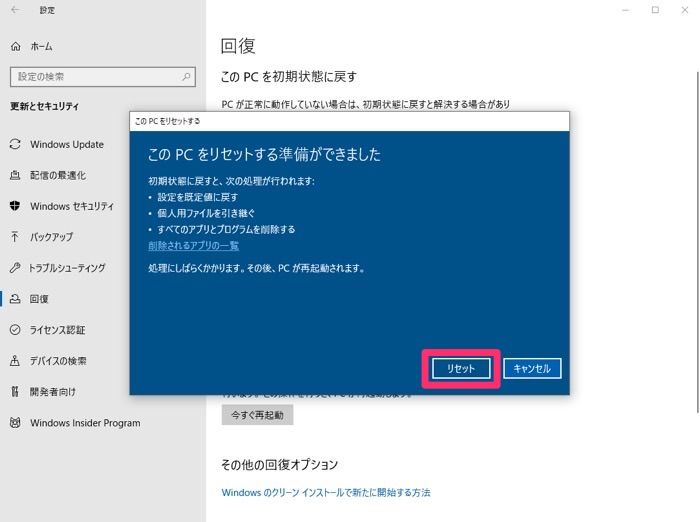Click the 設定 window title text
This screenshot has height=522, width=700.
point(47,10)
